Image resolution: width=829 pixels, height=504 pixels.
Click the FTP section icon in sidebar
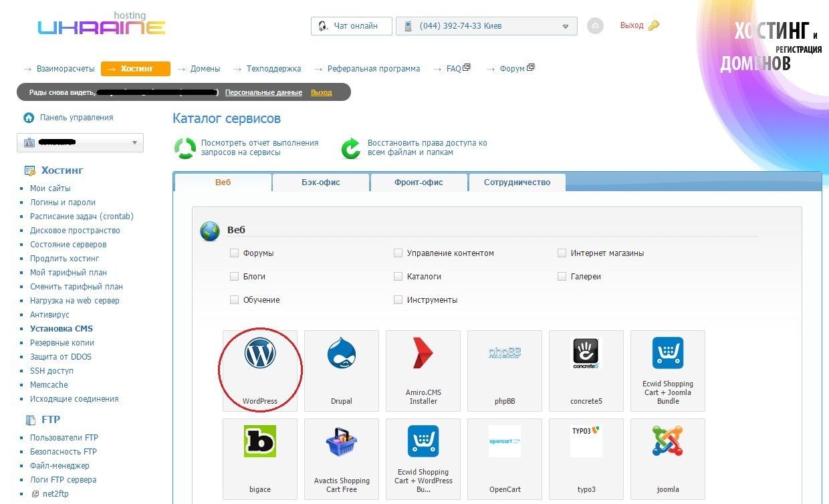click(x=30, y=420)
